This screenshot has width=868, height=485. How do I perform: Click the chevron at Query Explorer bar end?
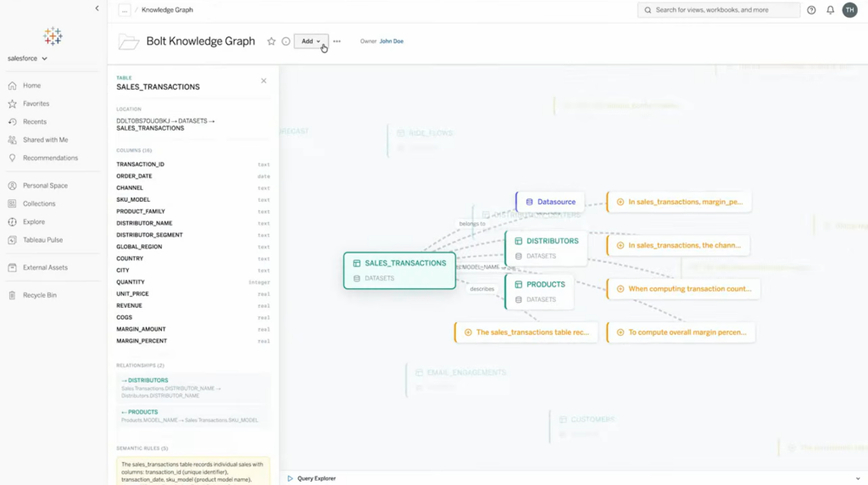(858, 478)
